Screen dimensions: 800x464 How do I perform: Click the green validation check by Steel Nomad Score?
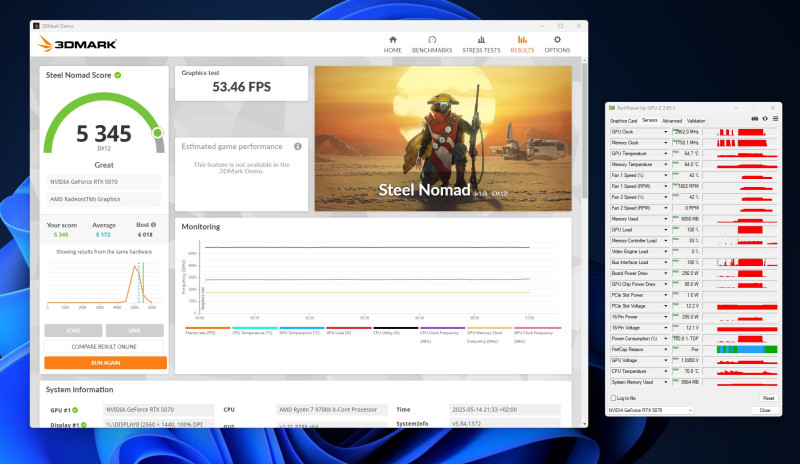(x=118, y=75)
